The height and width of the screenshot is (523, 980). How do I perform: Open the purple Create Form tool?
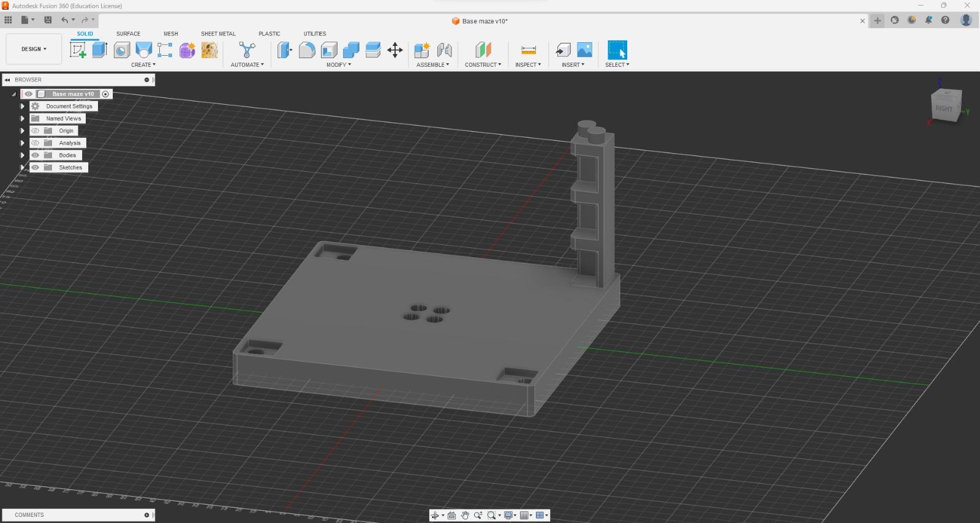pyautogui.click(x=187, y=50)
